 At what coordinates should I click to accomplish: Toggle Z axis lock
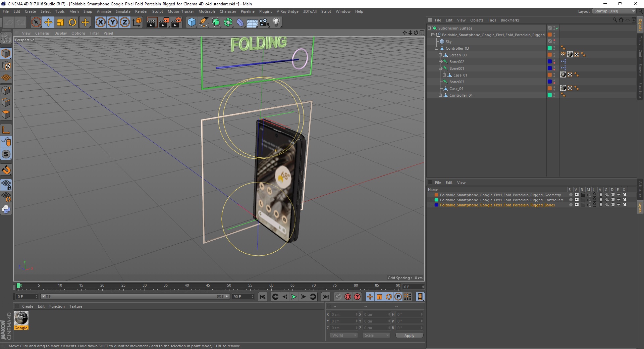[x=125, y=22]
